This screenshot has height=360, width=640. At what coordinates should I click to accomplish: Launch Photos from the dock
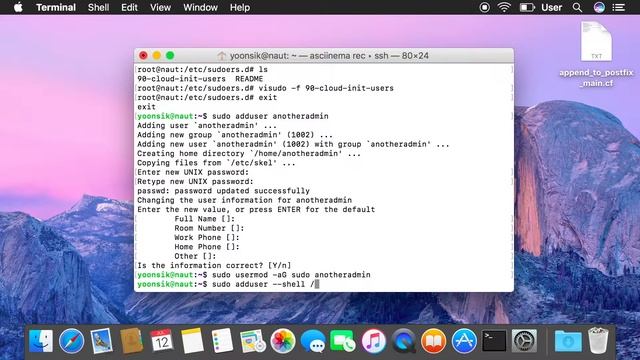click(x=283, y=340)
